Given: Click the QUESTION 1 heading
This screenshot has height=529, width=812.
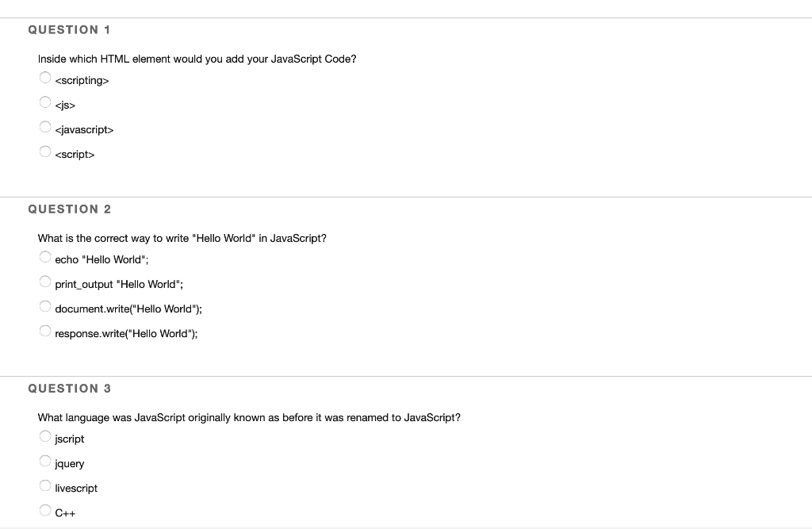Looking at the screenshot, I should tap(69, 29).
